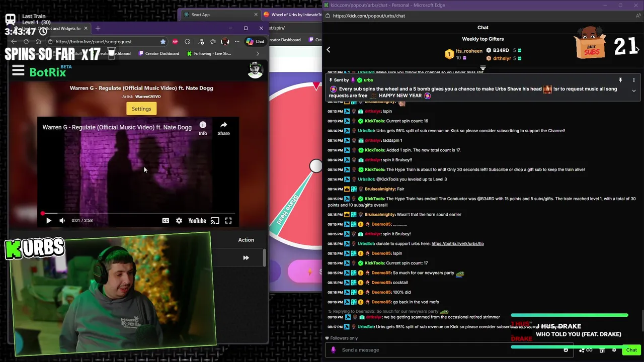Open the Following - Live Streams bookmark
This screenshot has height=362, width=644.
point(209,53)
